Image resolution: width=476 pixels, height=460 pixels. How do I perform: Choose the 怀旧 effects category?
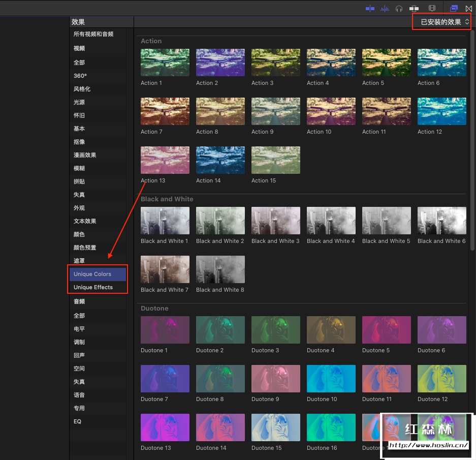(98, 115)
